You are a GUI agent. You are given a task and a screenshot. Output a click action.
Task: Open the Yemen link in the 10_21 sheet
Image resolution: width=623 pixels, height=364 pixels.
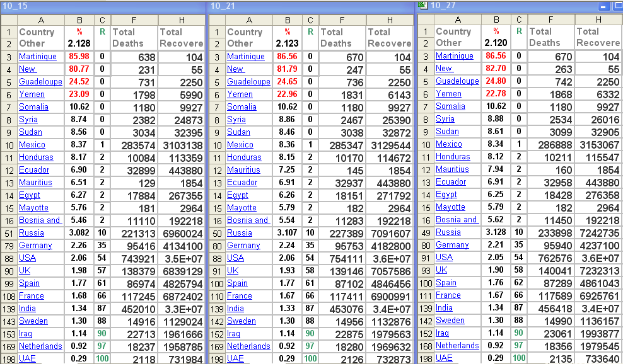[x=240, y=94]
